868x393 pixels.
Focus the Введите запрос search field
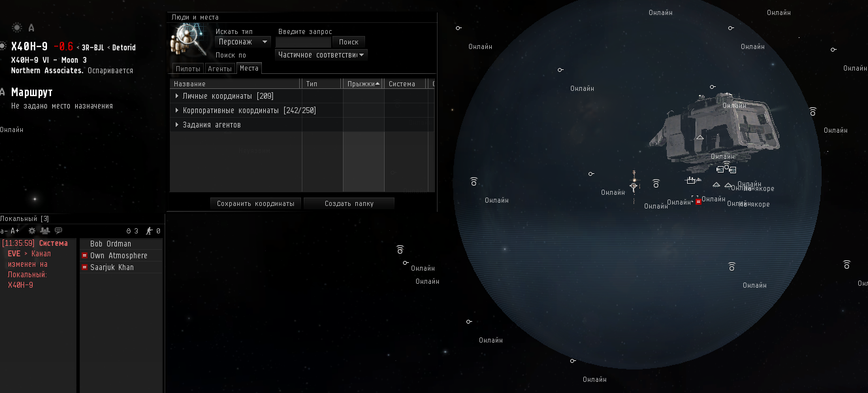303,42
